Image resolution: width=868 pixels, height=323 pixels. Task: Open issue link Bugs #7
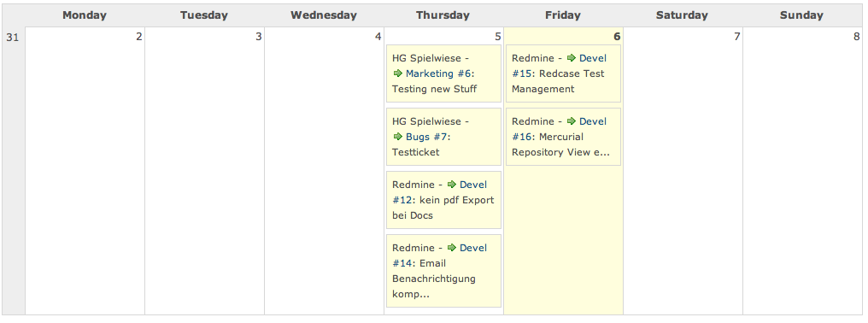tap(428, 137)
